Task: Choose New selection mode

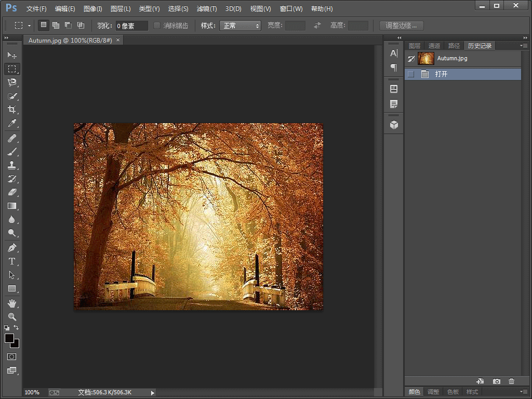Action: 44,25
